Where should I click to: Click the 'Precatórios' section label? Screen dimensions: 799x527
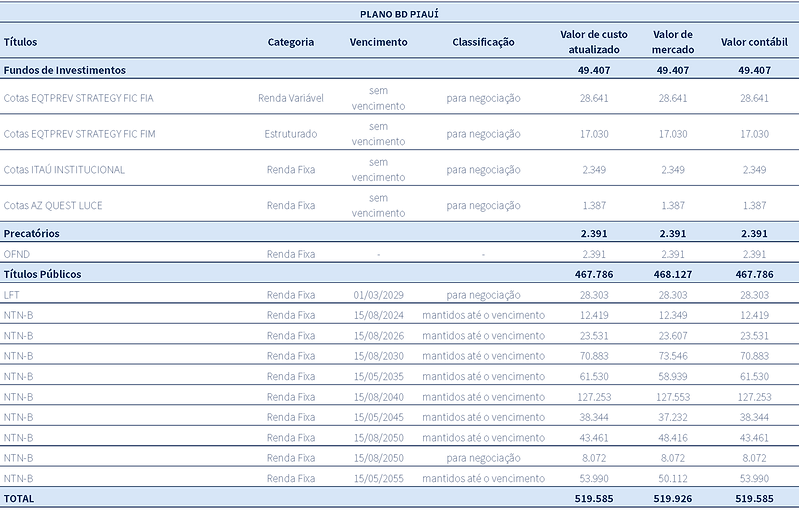31,233
